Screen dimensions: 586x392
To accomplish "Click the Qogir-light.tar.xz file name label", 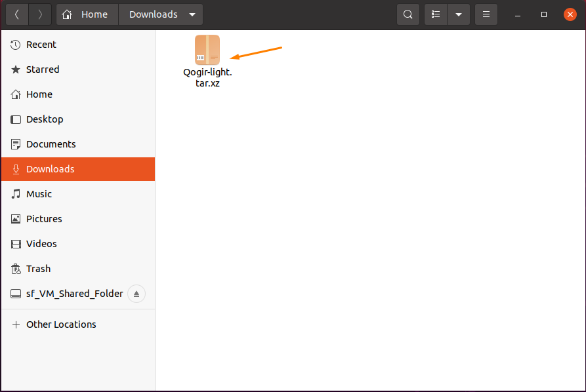I will pyautogui.click(x=207, y=77).
